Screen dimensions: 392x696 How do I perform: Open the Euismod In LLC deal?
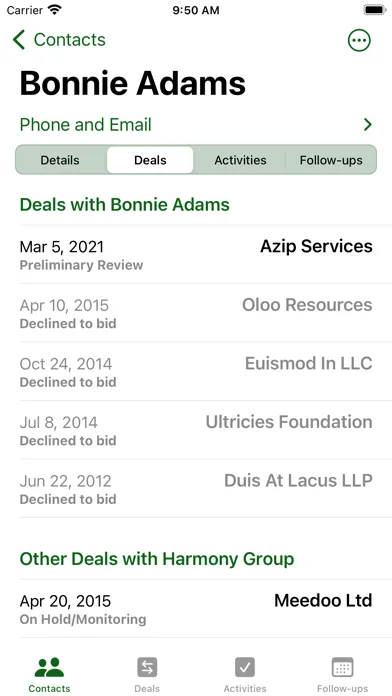point(196,372)
